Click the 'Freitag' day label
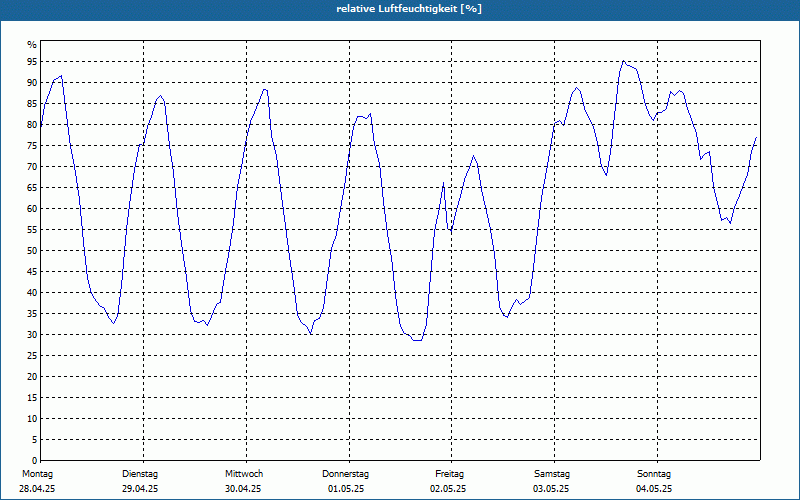The height and width of the screenshot is (500, 800). 449,474
